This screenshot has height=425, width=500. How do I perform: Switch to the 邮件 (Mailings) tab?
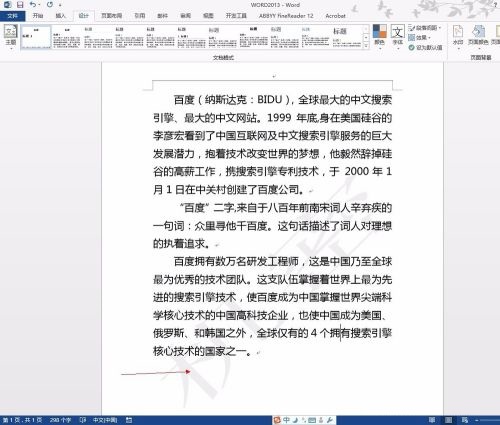[x=162, y=16]
